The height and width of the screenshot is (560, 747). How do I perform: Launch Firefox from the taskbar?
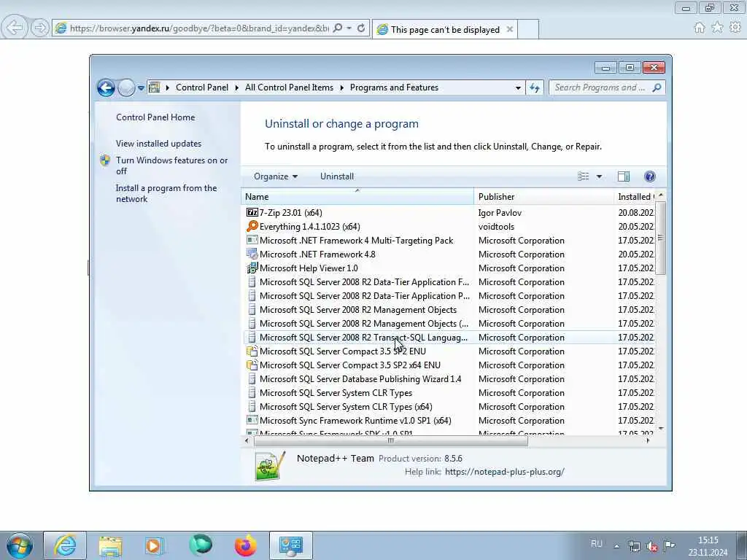pos(245,545)
